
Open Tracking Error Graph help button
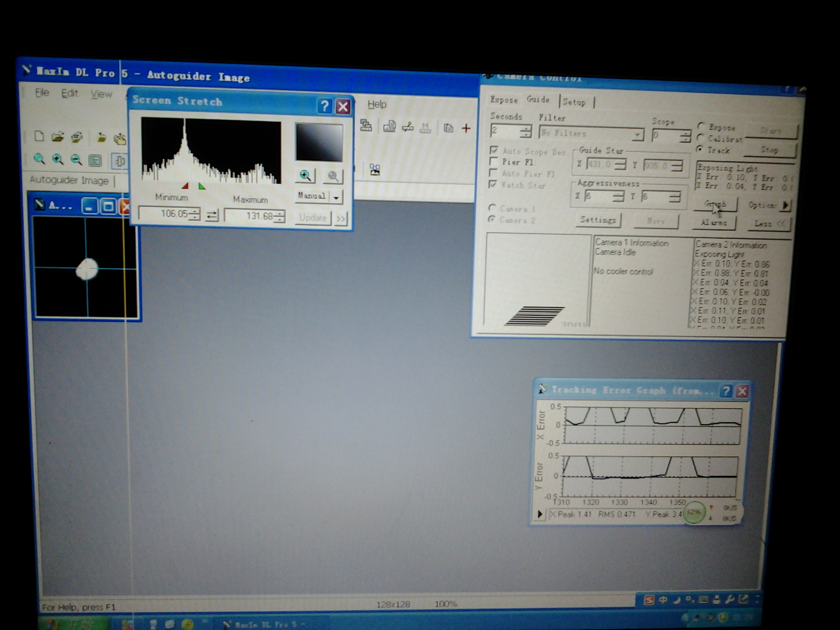click(x=726, y=391)
